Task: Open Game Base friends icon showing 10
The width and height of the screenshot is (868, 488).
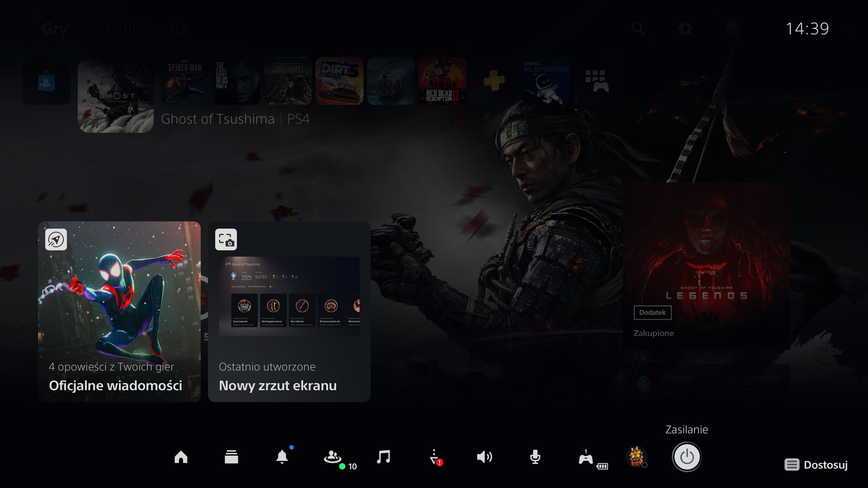Action: pyautogui.click(x=333, y=457)
